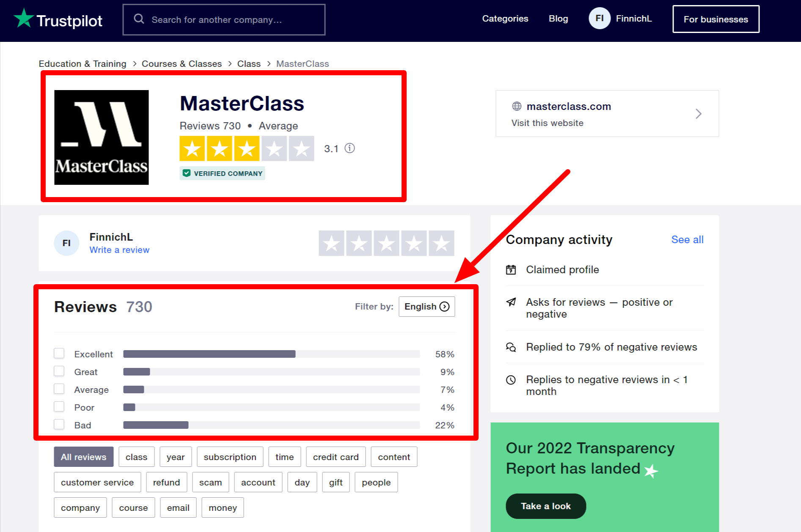This screenshot has width=801, height=532.
Task: Select the All reviews filter tag
Action: tap(84, 457)
